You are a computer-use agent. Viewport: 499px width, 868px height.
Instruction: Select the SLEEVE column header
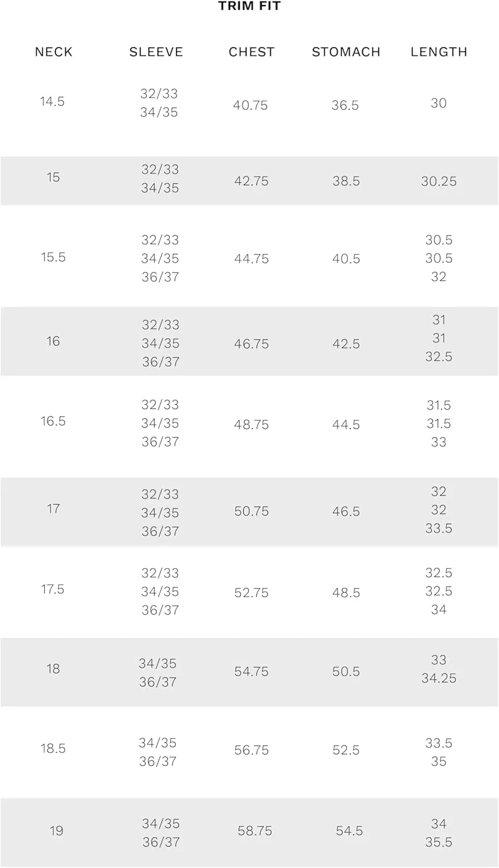[x=156, y=52]
